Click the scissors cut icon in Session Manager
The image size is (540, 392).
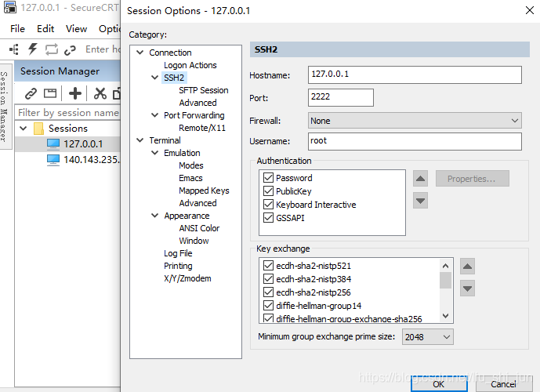[x=100, y=93]
